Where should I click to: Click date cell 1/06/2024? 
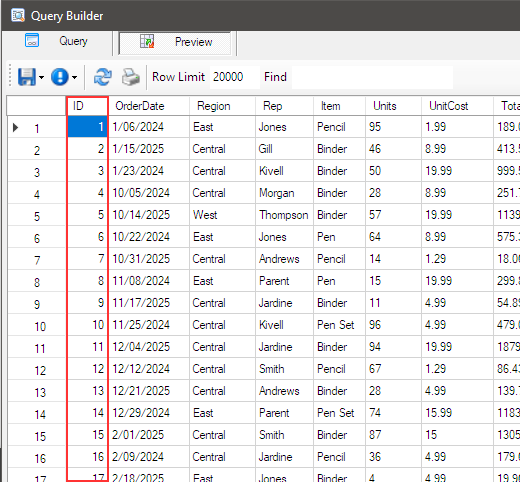[x=149, y=127]
